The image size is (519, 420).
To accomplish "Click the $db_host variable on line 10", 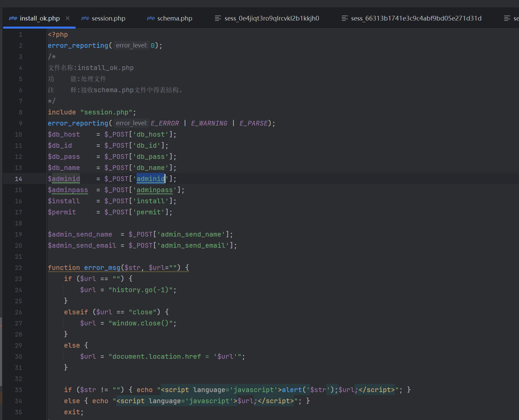I will [64, 134].
